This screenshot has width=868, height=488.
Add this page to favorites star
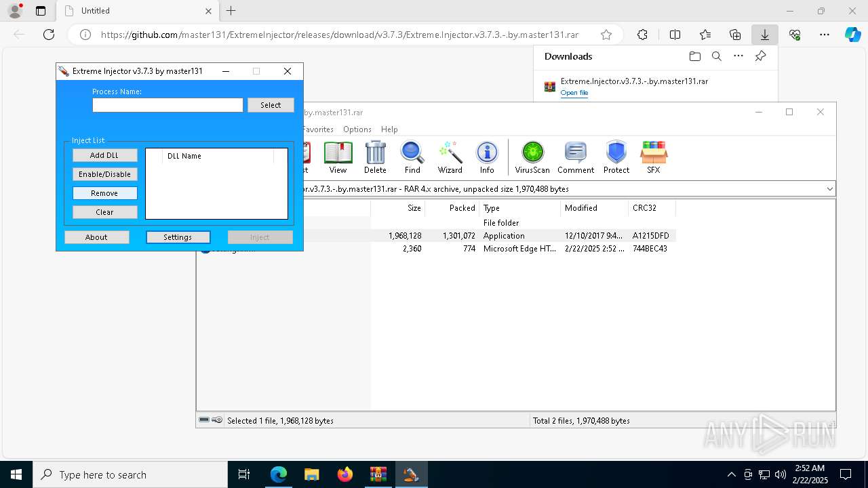coord(606,35)
